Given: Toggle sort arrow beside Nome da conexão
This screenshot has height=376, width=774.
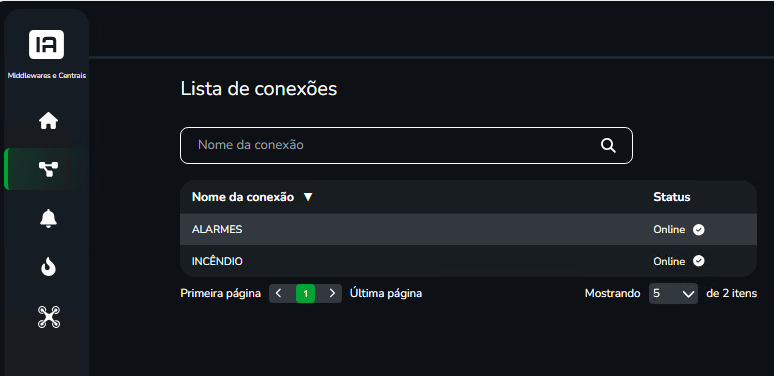Looking at the screenshot, I should [x=308, y=197].
